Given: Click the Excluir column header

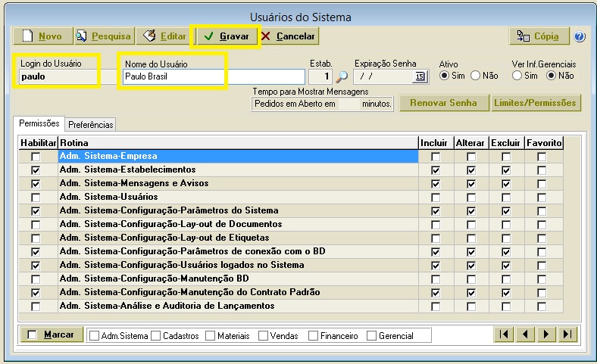Looking at the screenshot, I should (x=506, y=142).
